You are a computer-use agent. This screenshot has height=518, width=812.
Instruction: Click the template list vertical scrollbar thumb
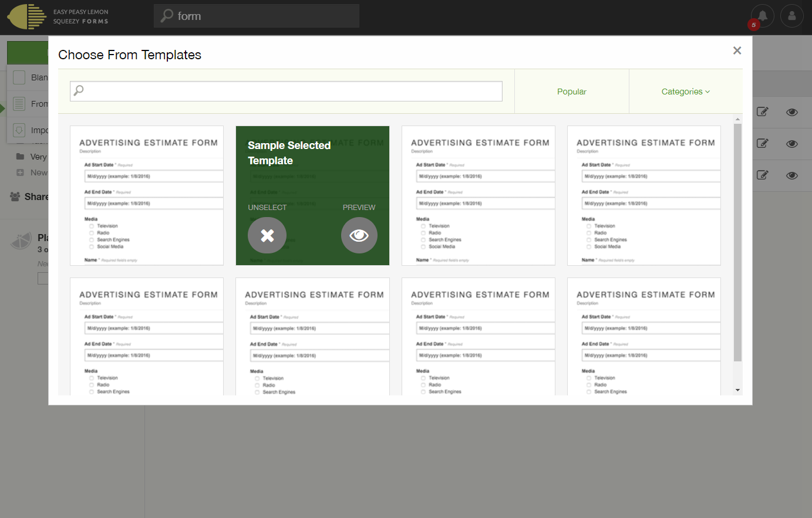pos(737,242)
